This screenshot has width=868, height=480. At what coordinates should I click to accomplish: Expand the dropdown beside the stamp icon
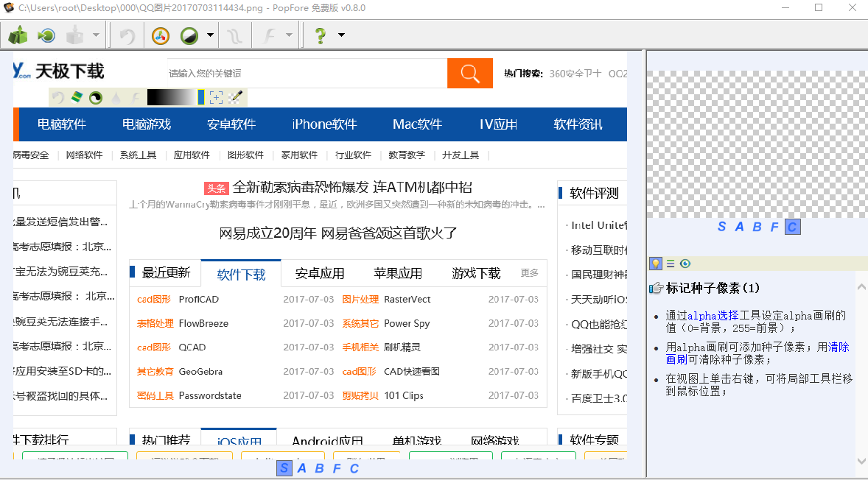pos(96,35)
